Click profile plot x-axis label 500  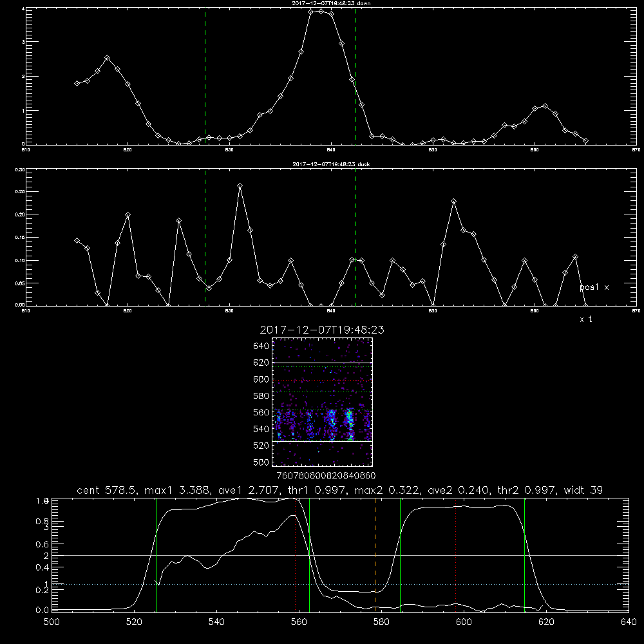pyautogui.click(x=52, y=621)
